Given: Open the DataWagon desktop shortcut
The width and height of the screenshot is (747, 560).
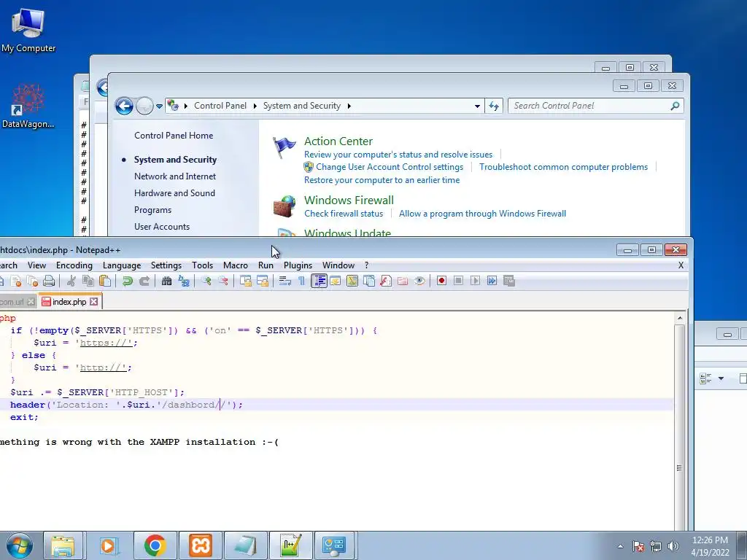Looking at the screenshot, I should 28,106.
